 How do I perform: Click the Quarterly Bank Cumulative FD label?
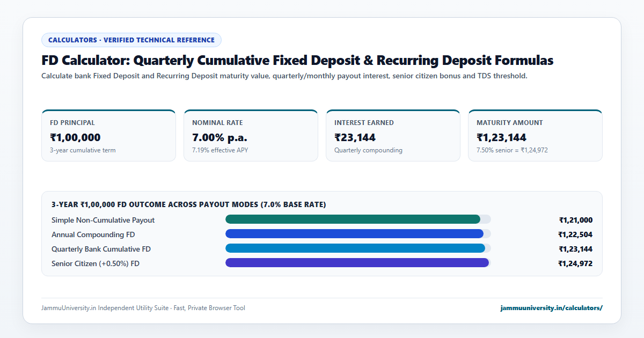point(101,249)
